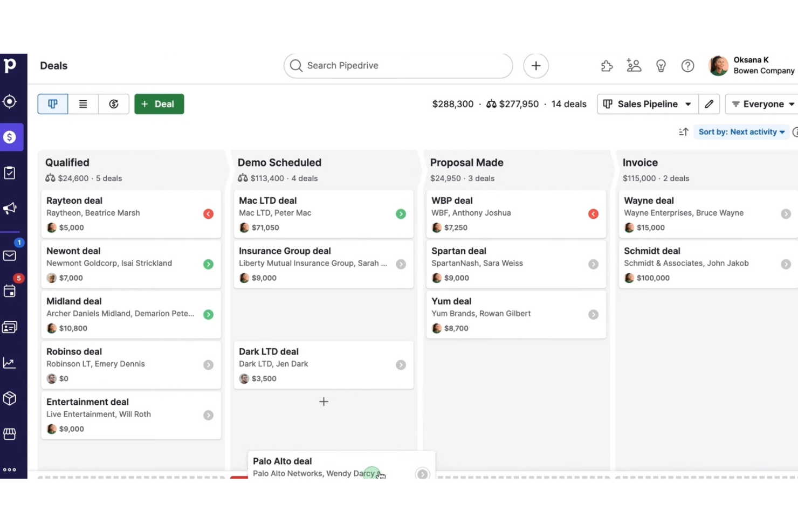Click the Palo Alto deal card title
The image size is (798, 532).
pos(282,461)
